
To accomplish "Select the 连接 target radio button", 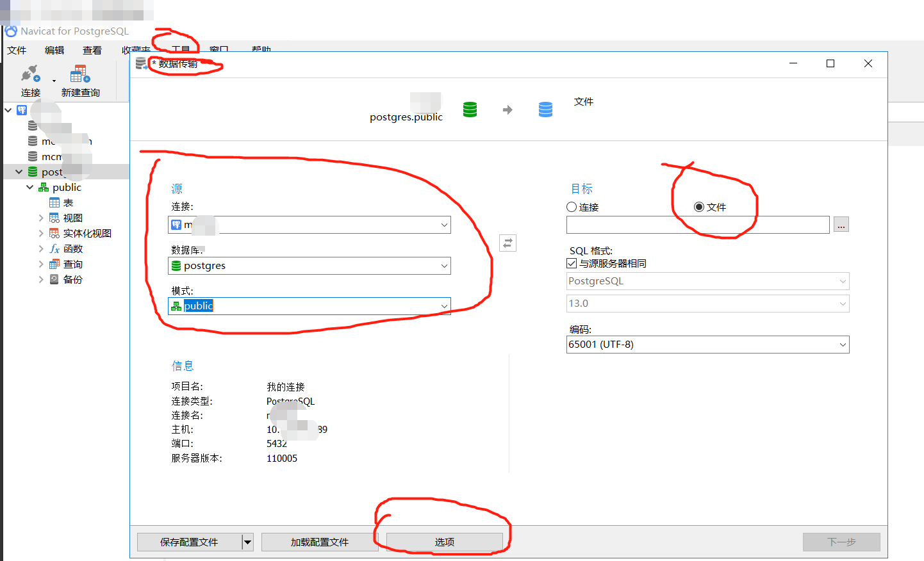I will [x=571, y=207].
